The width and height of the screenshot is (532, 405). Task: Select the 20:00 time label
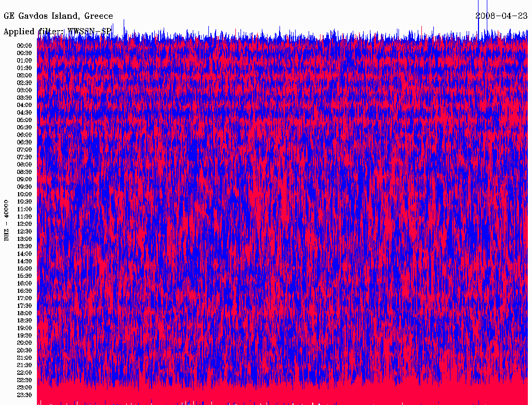24,343
